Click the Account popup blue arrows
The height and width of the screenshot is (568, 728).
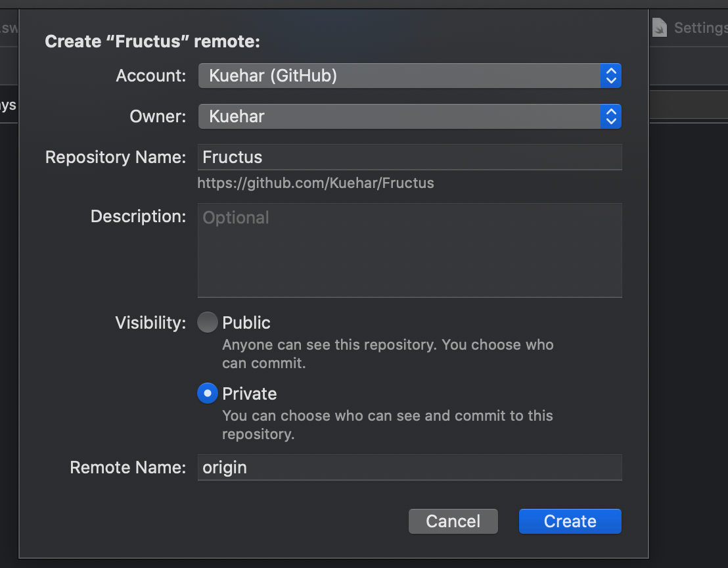[x=611, y=76]
